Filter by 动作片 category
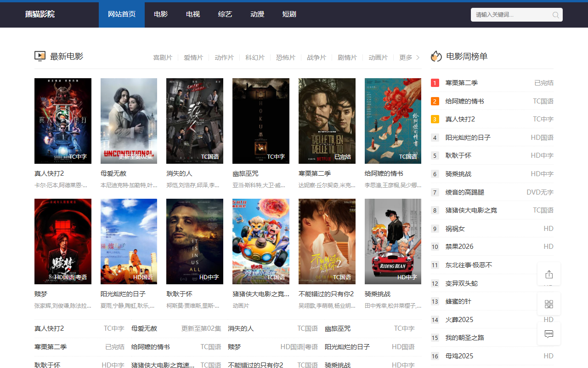Screen dimensions: 588x368 click(x=224, y=57)
